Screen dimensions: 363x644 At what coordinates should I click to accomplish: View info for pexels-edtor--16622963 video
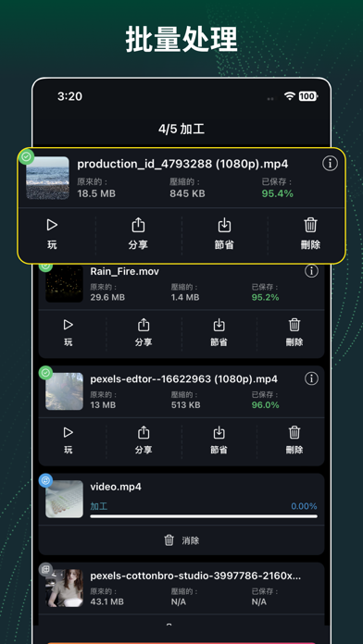[x=311, y=378]
